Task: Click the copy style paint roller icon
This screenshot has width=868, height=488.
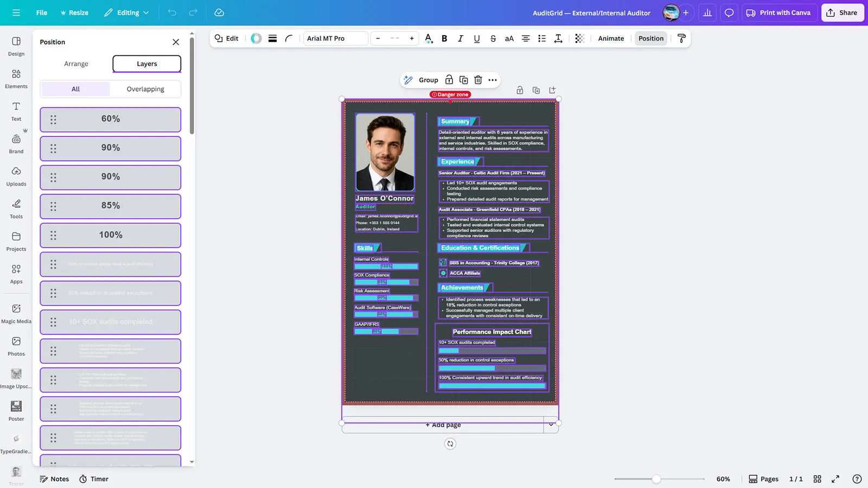Action: point(682,38)
